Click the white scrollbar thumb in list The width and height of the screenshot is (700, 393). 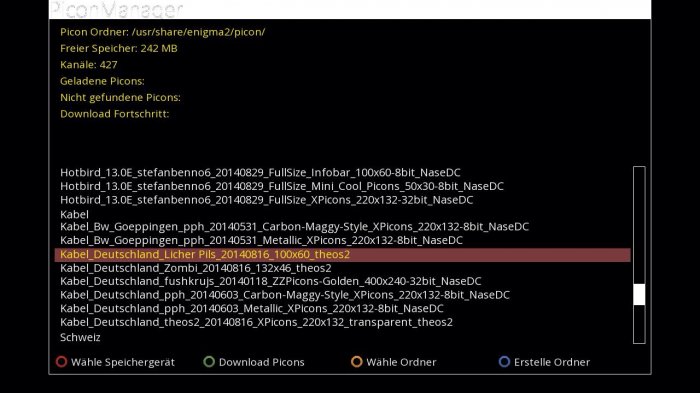(x=639, y=294)
